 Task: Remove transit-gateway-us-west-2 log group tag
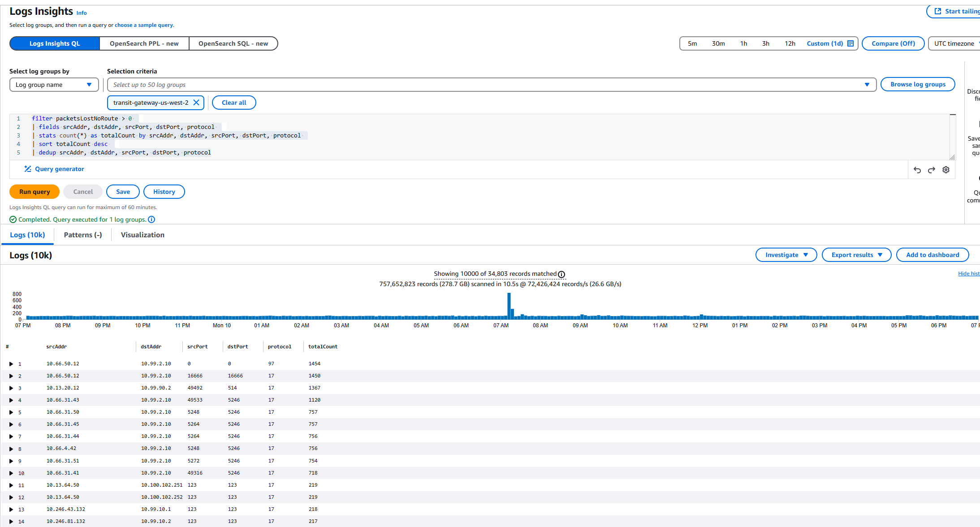pos(196,103)
